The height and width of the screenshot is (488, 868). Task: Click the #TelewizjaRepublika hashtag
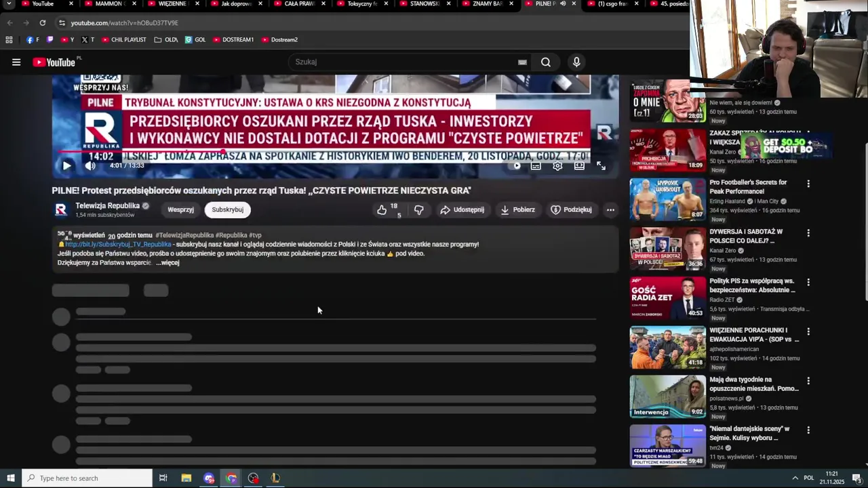tap(184, 235)
